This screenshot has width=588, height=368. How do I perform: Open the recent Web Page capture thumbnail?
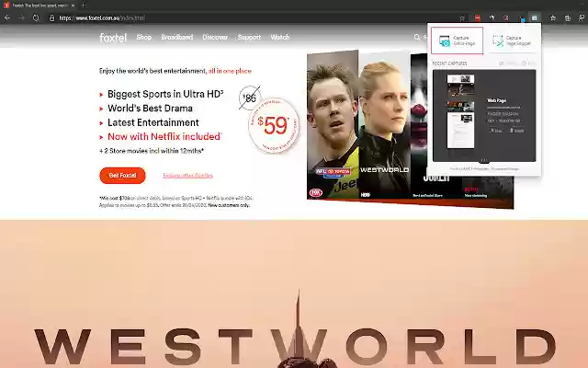coord(460,111)
